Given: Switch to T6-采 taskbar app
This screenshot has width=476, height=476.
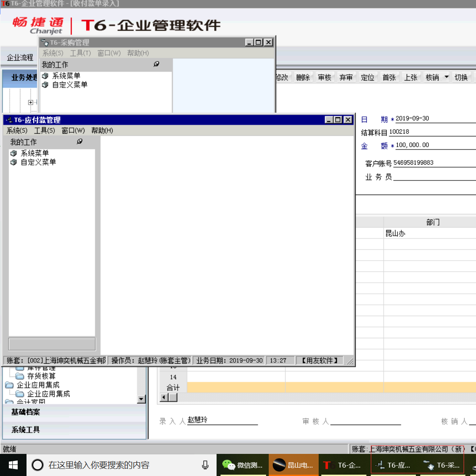Looking at the screenshot, I should point(443,465).
